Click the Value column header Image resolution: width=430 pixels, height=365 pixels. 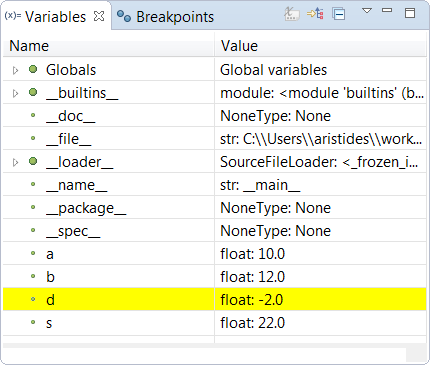coord(321,46)
